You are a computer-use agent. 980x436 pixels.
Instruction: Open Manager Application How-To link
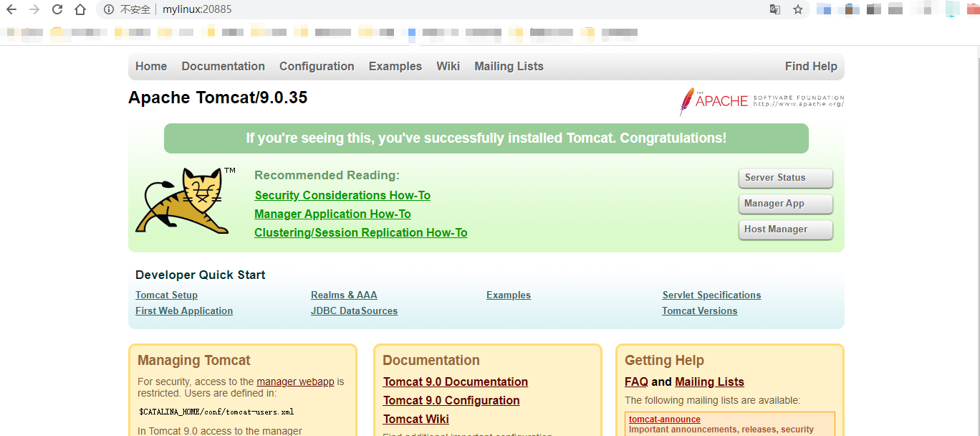click(332, 214)
